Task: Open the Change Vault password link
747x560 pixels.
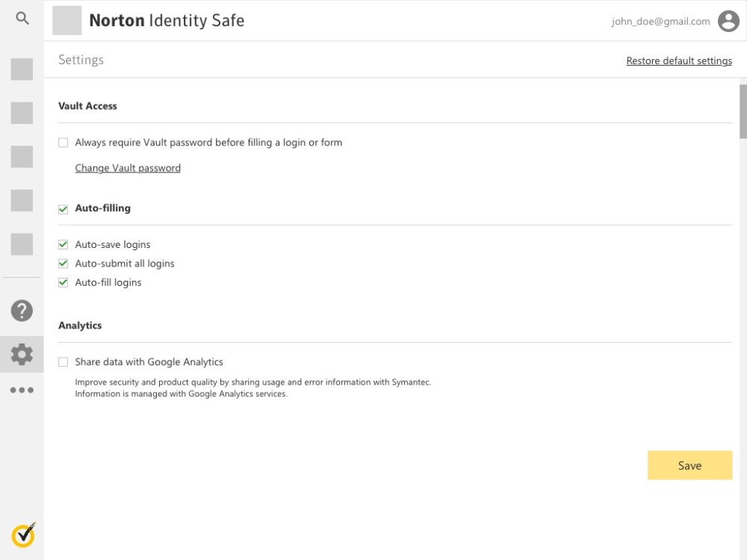Action: coord(128,168)
